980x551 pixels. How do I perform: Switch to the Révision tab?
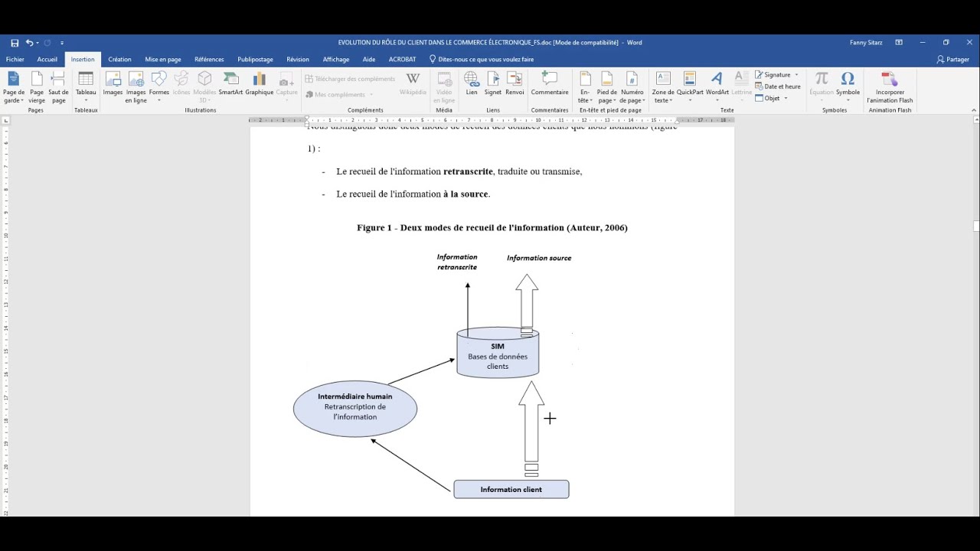(298, 60)
